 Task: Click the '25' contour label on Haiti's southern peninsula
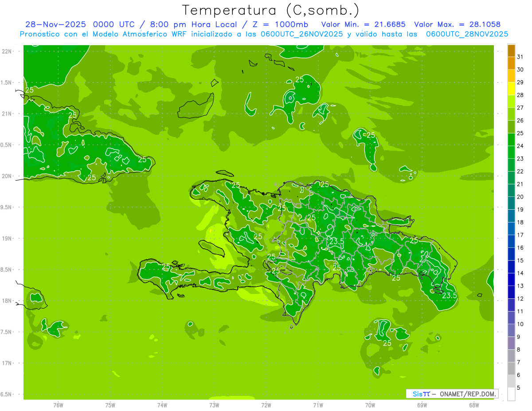pos(166,267)
